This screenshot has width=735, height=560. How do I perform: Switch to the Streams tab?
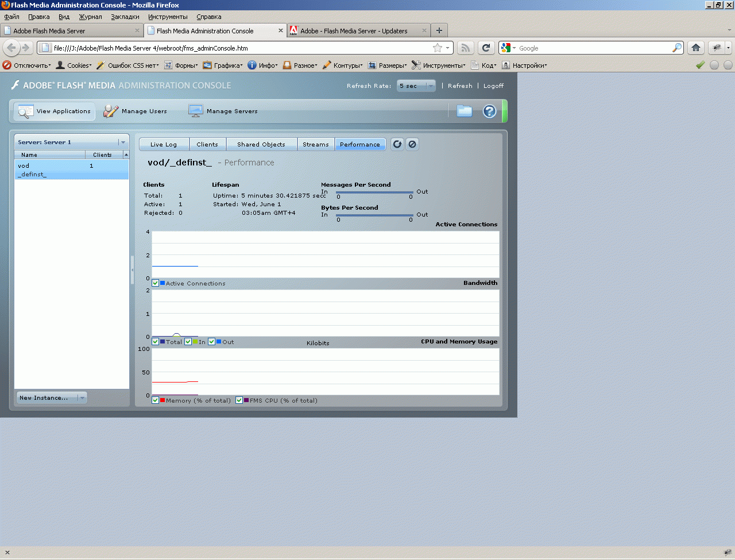click(x=316, y=144)
